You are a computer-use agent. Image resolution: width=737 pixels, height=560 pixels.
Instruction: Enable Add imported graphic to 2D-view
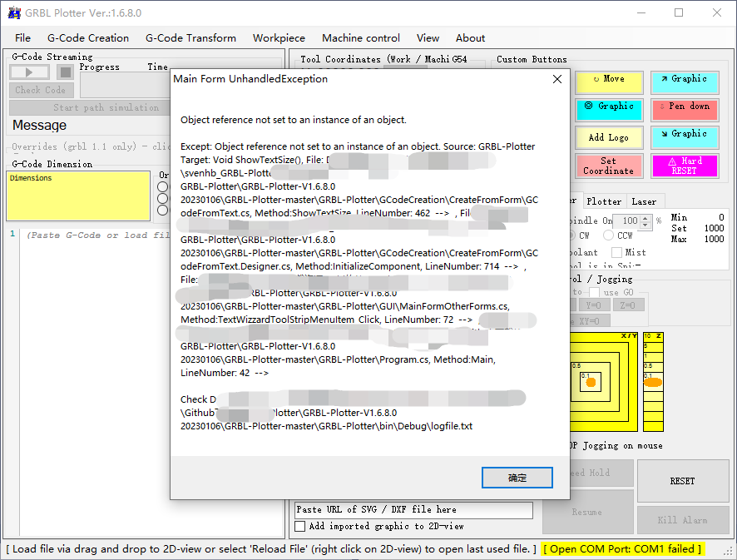(x=300, y=527)
